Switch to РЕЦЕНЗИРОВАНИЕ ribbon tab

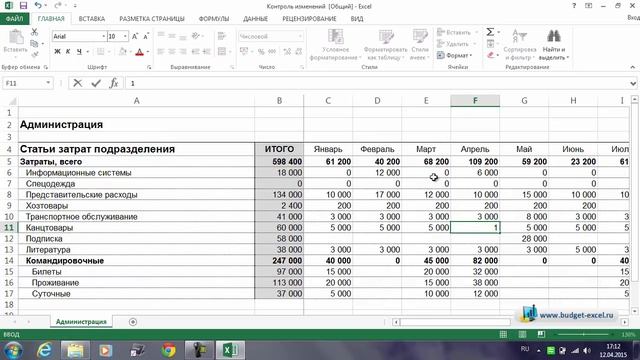pos(309,19)
